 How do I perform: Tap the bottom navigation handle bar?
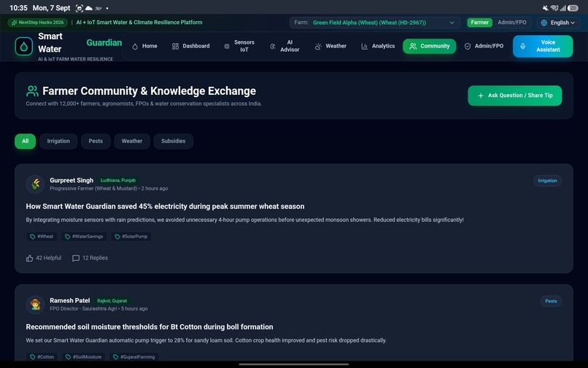pos(293,364)
